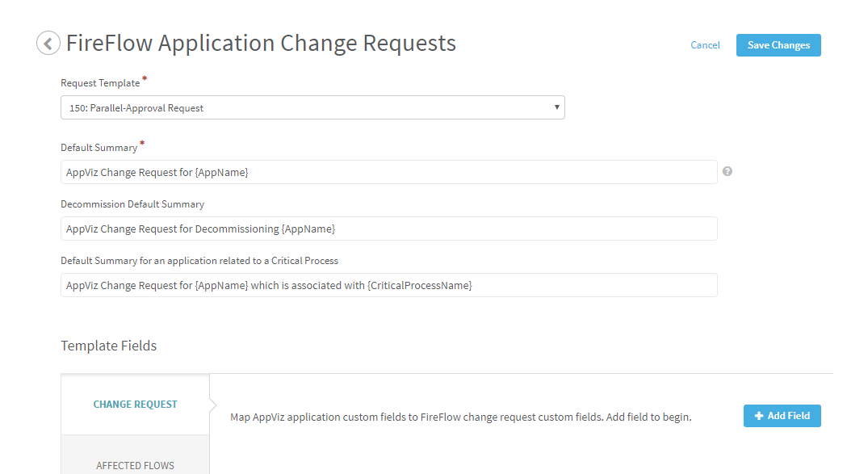Click the plus icon on Add Field
Screen dimensions: 868x474
[x=758, y=416]
